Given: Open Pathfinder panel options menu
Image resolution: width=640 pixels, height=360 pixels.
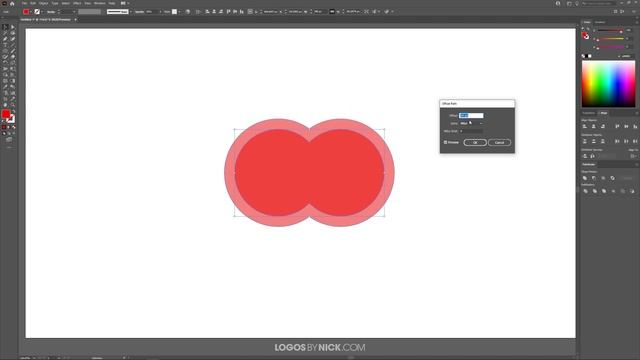Looking at the screenshot, I should click(x=637, y=164).
